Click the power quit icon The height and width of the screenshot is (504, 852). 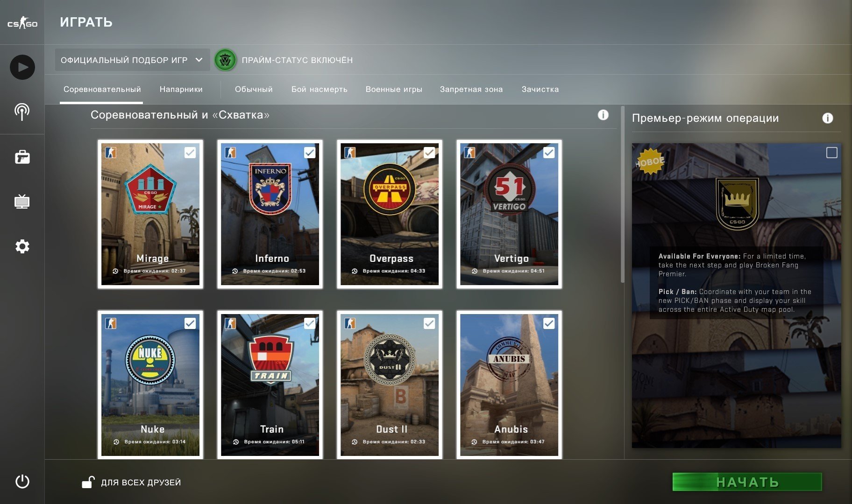point(22,481)
